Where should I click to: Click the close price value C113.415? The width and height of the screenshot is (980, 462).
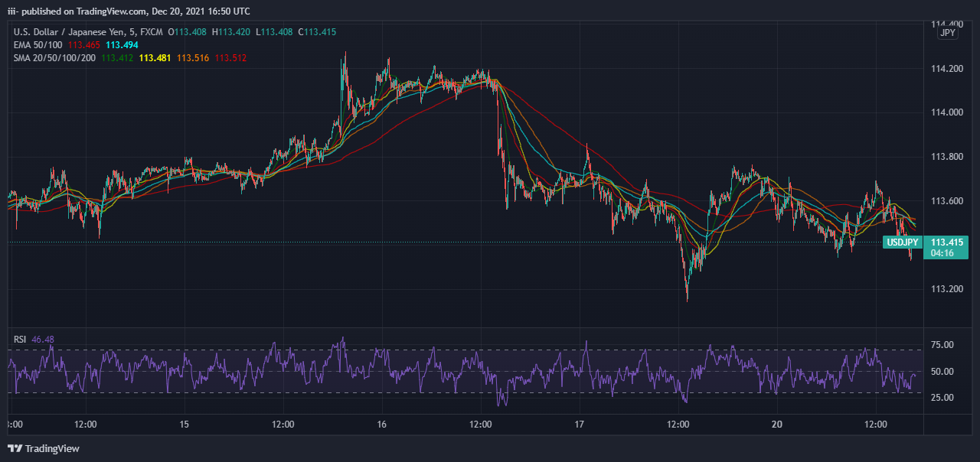pyautogui.click(x=316, y=32)
